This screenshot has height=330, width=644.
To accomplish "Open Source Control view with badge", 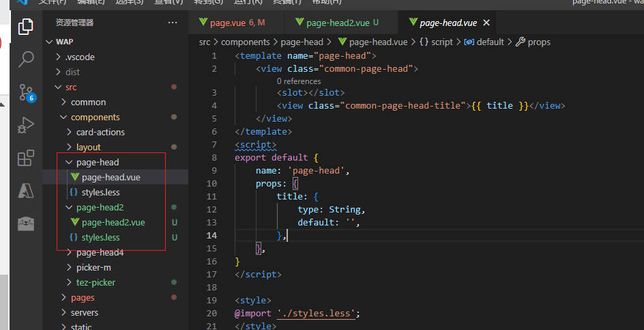I will tap(26, 92).
